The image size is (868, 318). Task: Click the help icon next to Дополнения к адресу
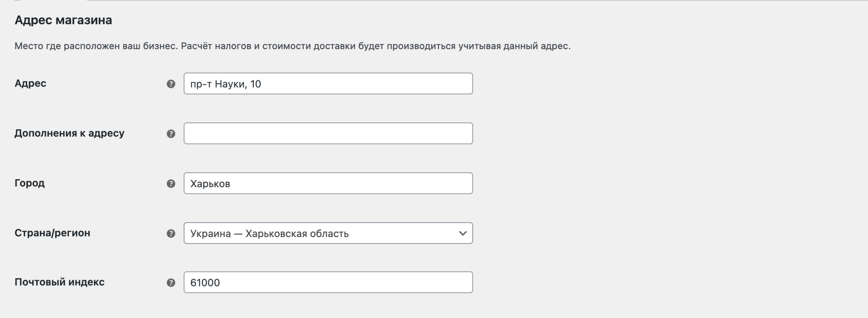(x=170, y=134)
